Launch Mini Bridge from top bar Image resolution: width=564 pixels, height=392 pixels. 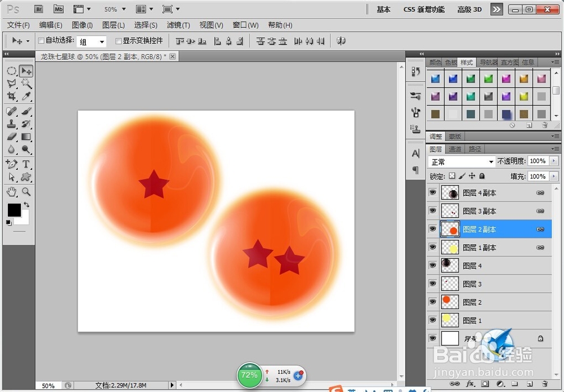[58, 10]
